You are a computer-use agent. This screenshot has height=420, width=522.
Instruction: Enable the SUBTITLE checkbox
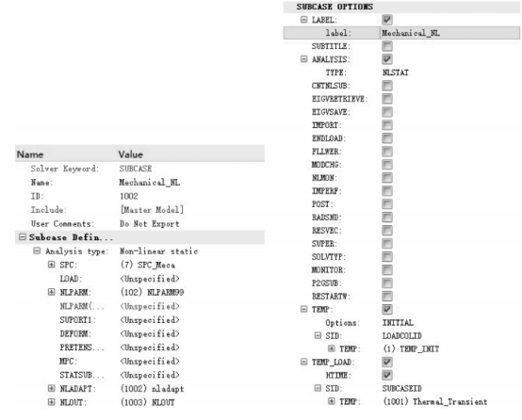(x=387, y=46)
